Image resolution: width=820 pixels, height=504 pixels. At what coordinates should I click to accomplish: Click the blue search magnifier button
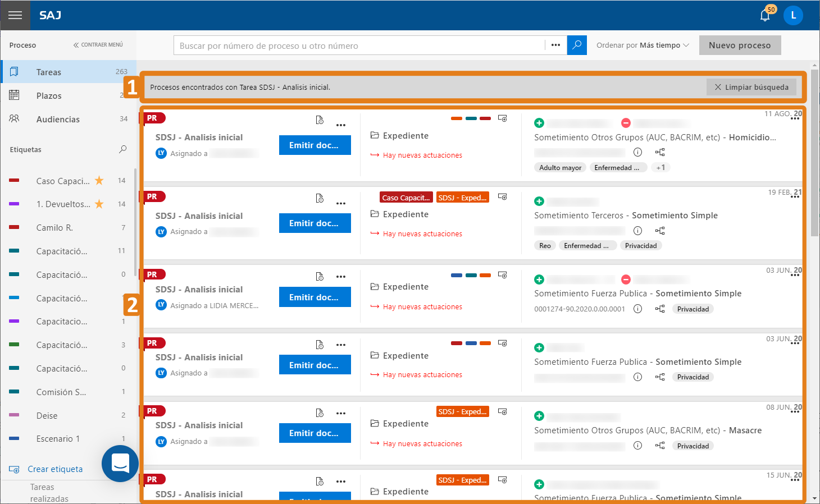coord(577,45)
